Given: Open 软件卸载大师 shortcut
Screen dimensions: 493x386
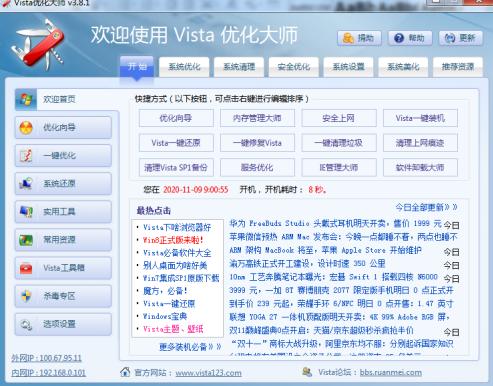Looking at the screenshot, I should [420, 168].
